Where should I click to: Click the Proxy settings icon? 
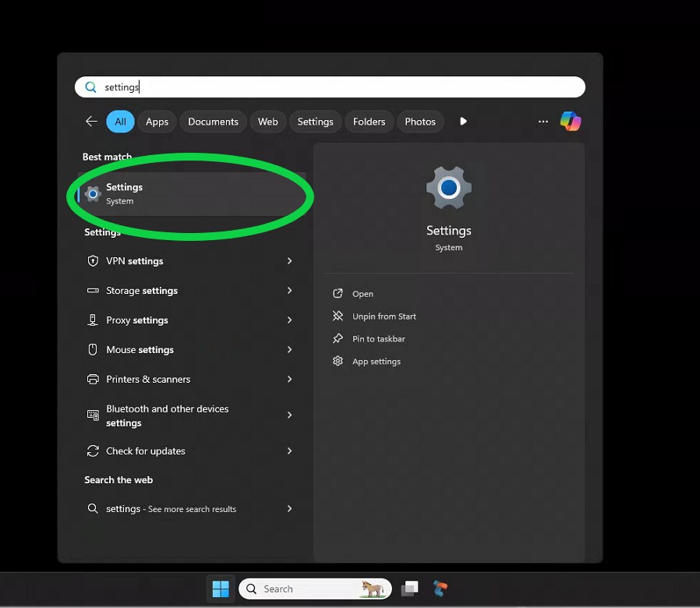pyautogui.click(x=93, y=320)
